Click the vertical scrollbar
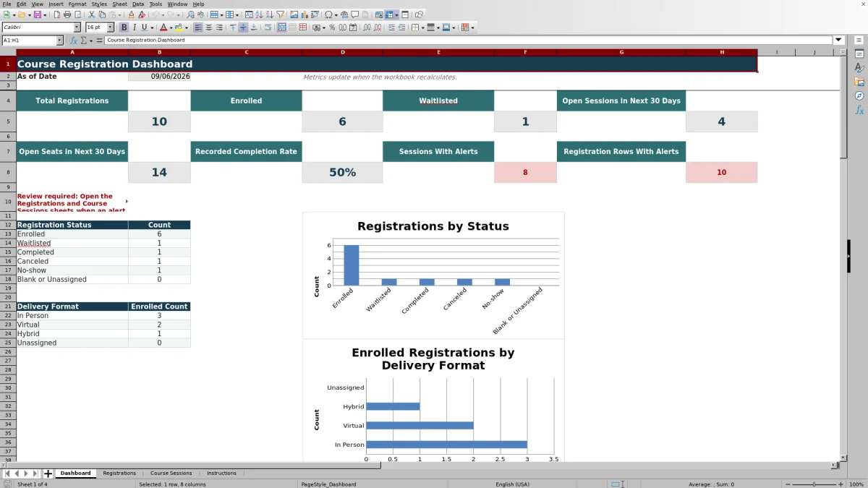The width and height of the screenshot is (868, 488). tap(843, 254)
